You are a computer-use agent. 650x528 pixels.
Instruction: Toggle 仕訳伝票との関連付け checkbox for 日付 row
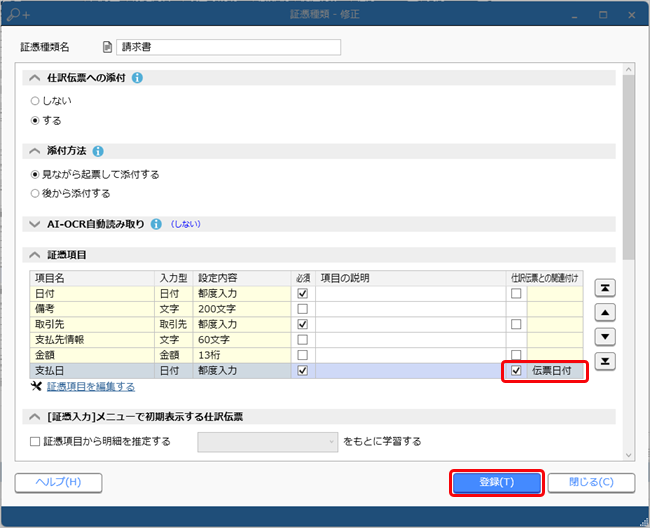point(516,293)
